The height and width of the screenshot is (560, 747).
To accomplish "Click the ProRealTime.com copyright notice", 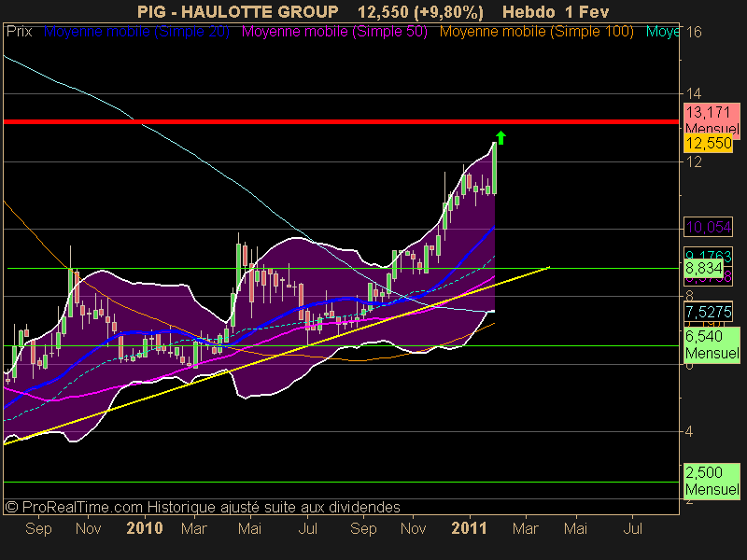I will [203, 507].
